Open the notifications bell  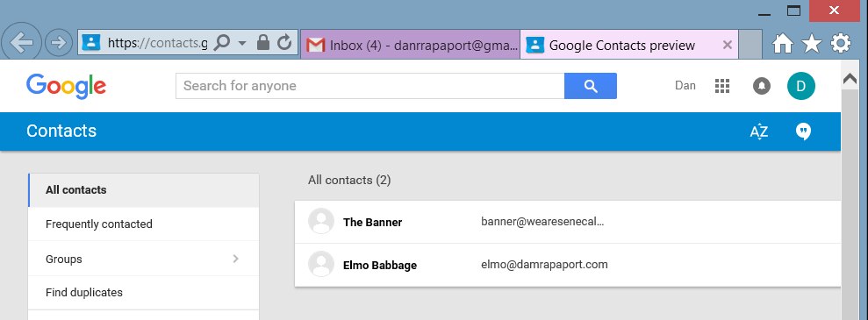pos(762,86)
